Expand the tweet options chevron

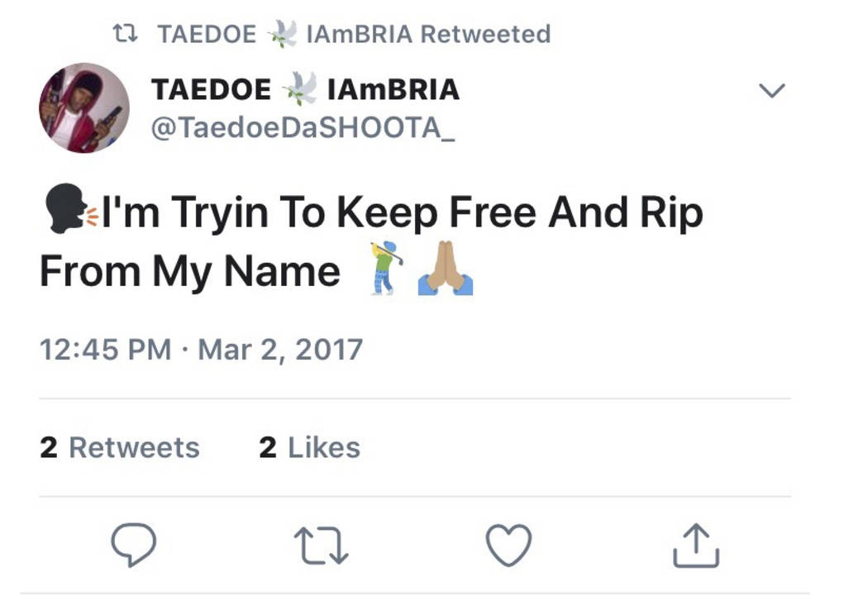point(772,90)
